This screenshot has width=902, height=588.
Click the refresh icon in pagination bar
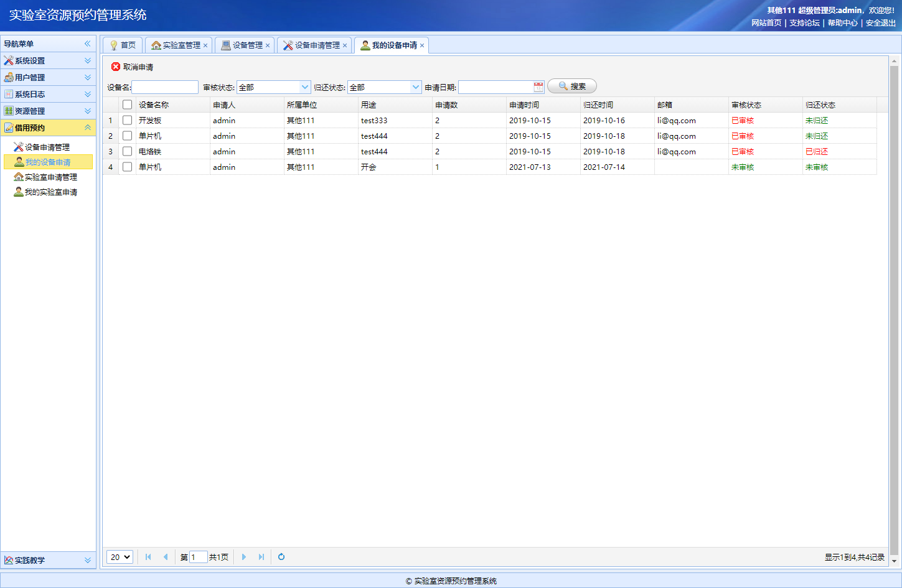point(281,557)
